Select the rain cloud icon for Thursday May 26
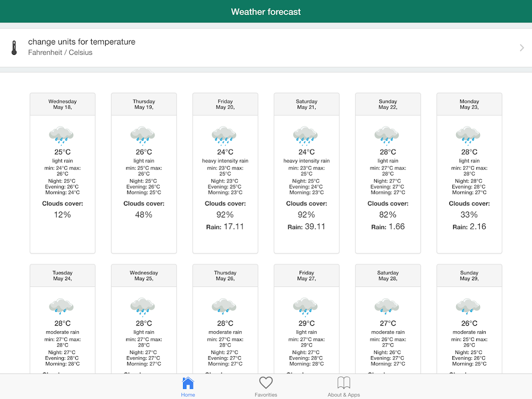The height and width of the screenshot is (399, 532). (x=224, y=306)
